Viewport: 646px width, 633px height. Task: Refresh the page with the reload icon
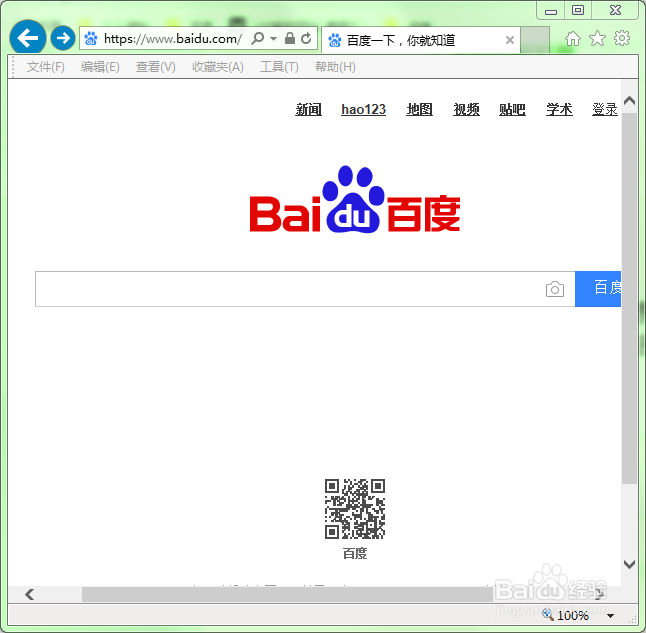[x=306, y=39]
